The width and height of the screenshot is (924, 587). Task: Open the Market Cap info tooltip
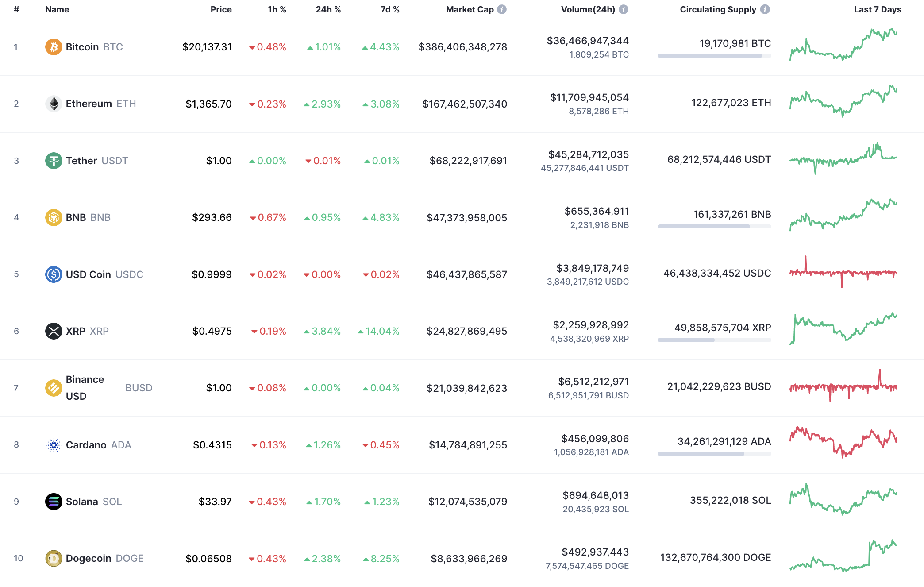click(501, 9)
